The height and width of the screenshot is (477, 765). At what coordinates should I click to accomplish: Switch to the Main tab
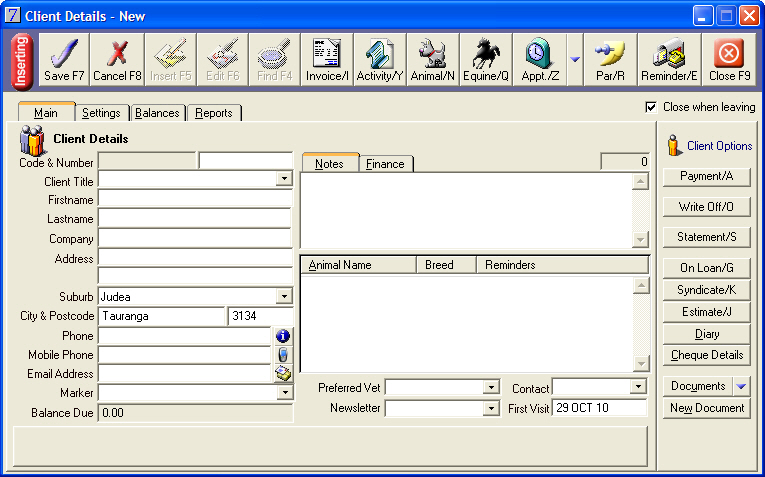pos(46,113)
